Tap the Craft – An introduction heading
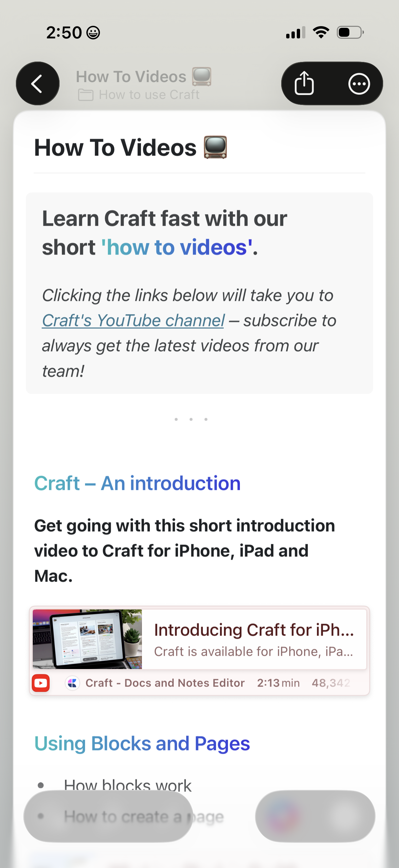 coord(137,483)
